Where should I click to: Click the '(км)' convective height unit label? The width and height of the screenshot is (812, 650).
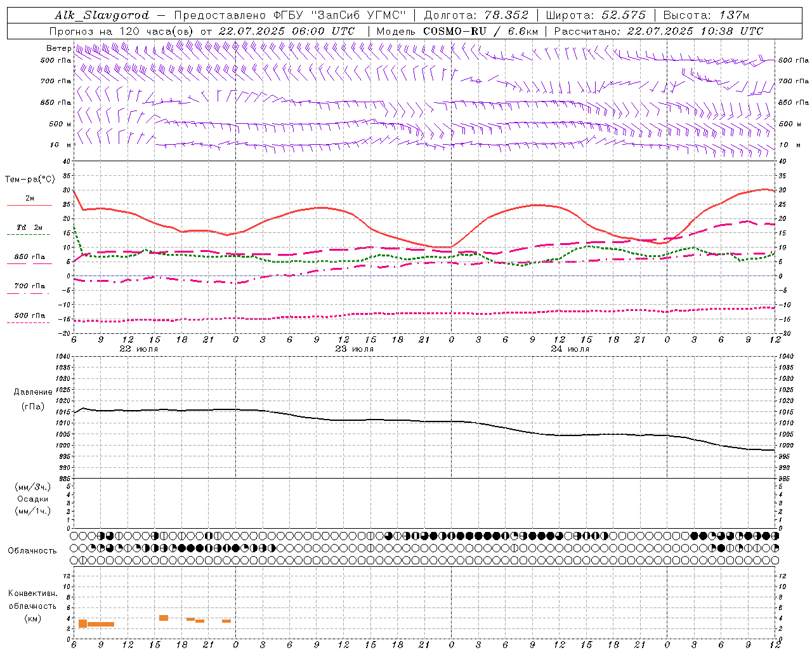[33, 618]
